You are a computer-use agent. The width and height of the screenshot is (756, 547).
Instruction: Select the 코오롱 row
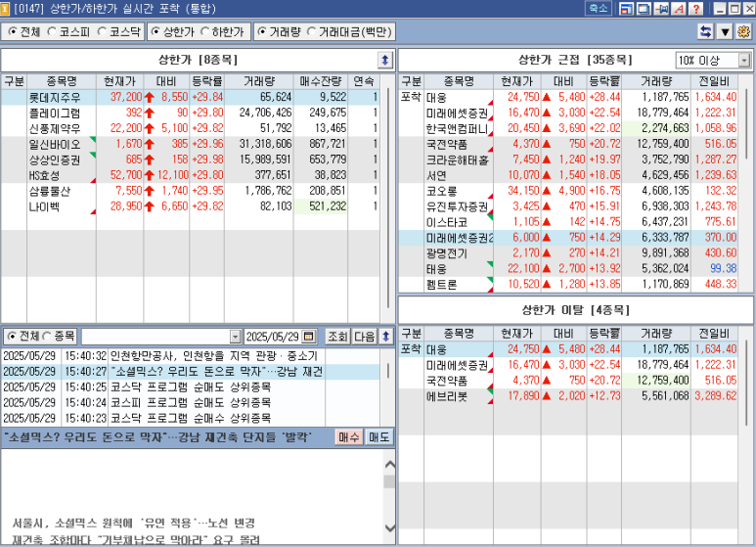[x=568, y=191]
